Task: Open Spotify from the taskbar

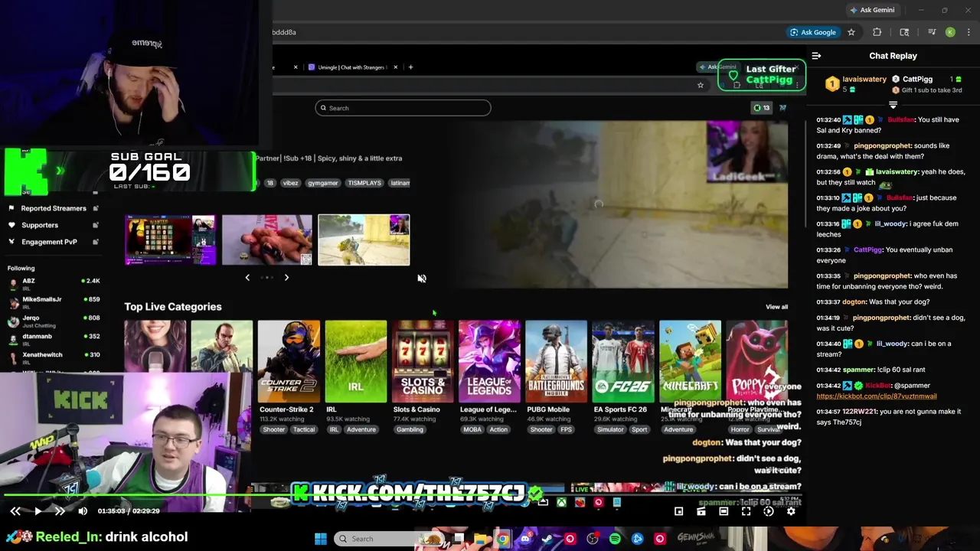Action: (615, 539)
